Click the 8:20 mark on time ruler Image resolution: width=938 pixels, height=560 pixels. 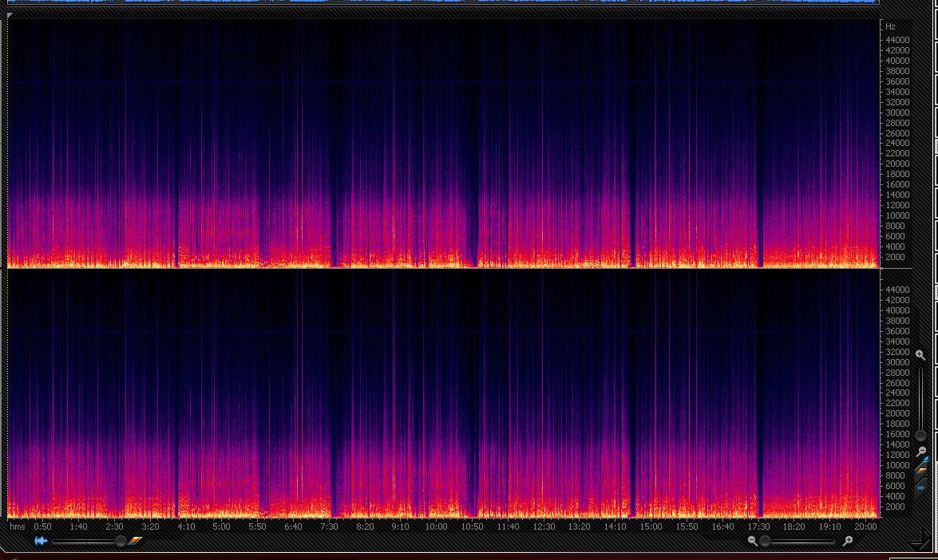click(x=365, y=526)
